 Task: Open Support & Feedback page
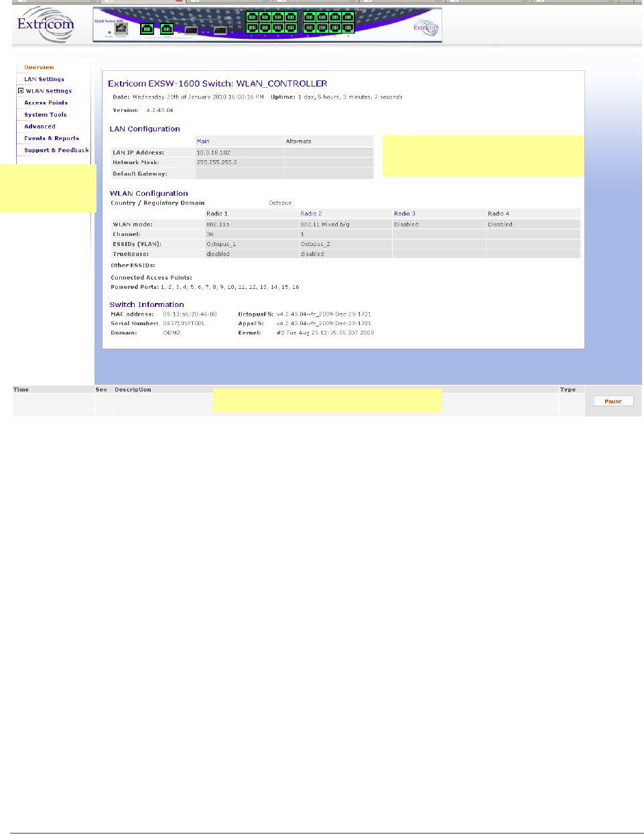tap(56, 150)
